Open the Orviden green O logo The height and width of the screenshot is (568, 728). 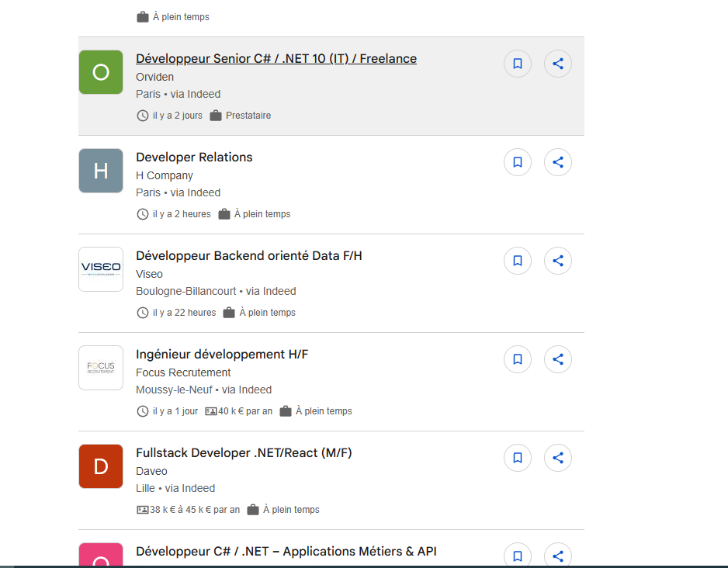pyautogui.click(x=101, y=72)
